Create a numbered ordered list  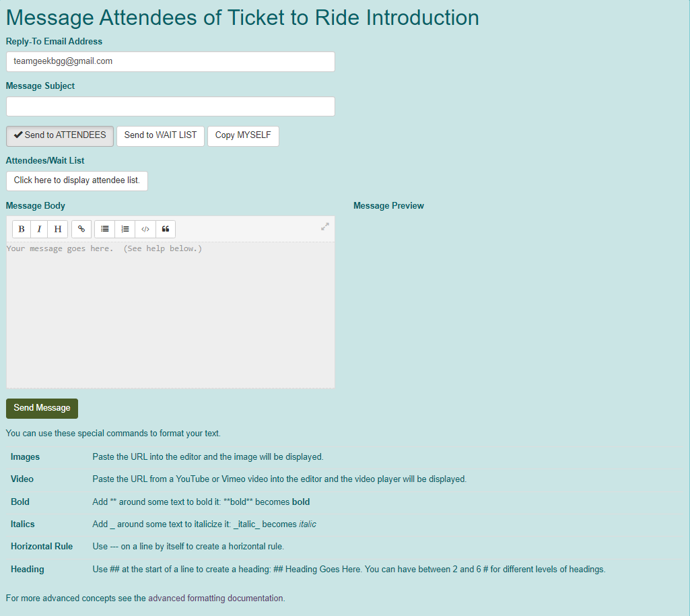(125, 230)
